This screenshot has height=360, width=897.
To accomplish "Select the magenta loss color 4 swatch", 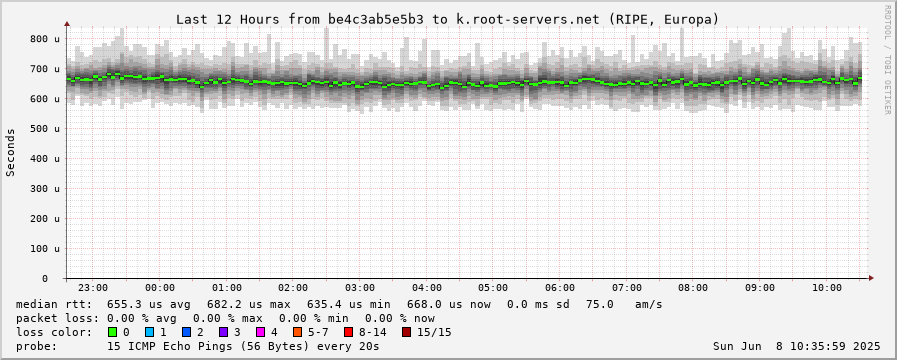I will [x=260, y=332].
